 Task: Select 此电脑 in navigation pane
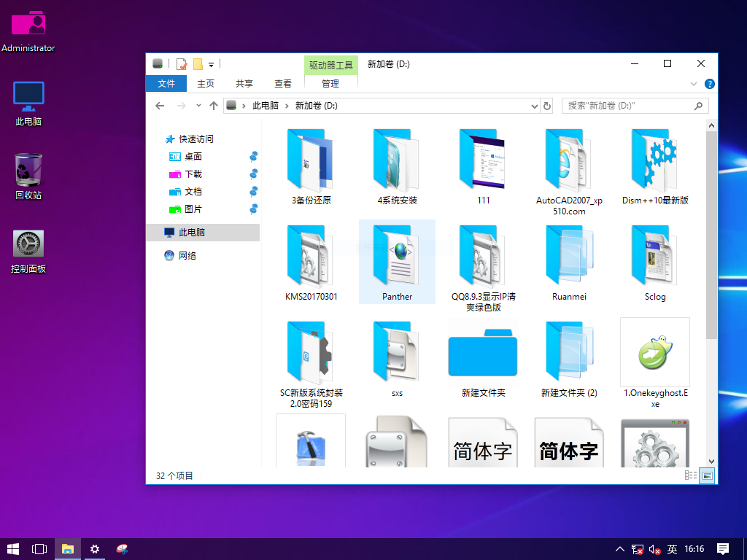192,233
